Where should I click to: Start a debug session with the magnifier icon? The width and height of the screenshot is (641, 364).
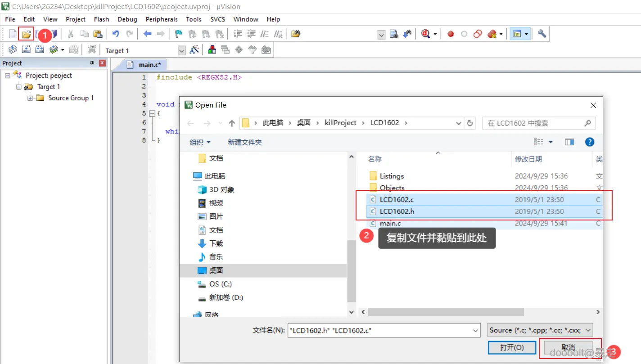pos(425,34)
